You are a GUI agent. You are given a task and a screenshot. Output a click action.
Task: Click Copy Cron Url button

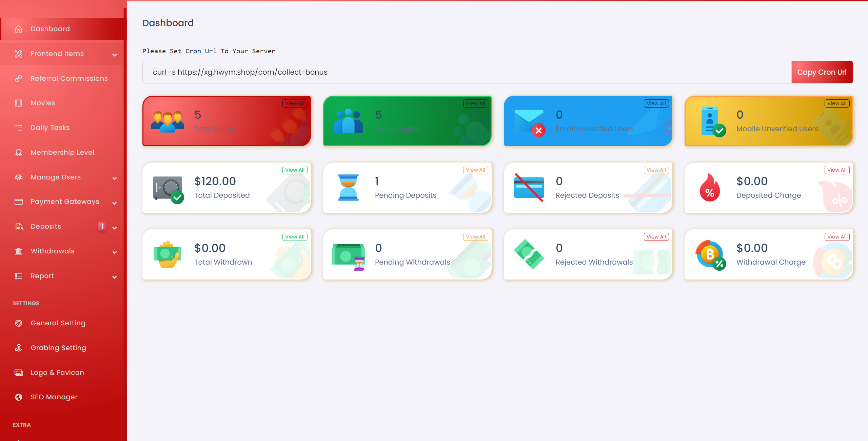[823, 72]
